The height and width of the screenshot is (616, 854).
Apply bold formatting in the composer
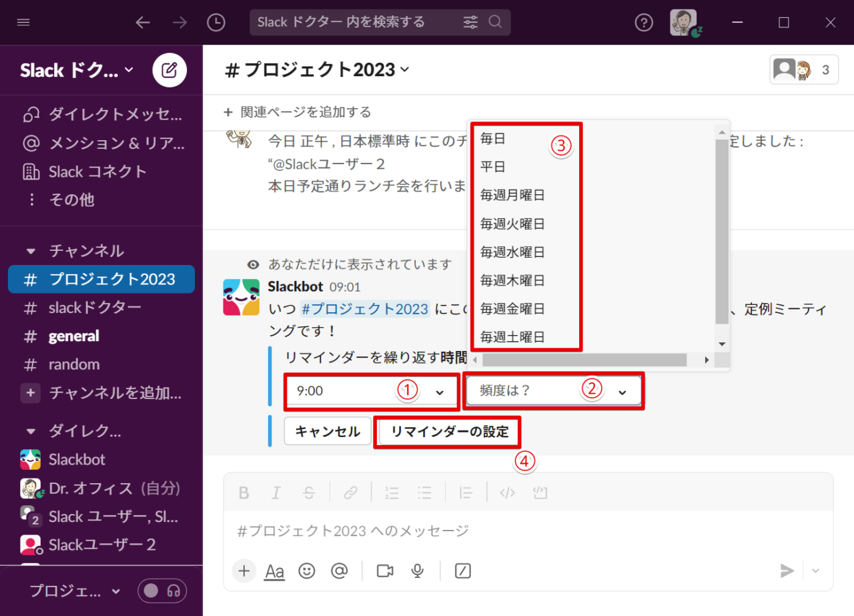(244, 493)
